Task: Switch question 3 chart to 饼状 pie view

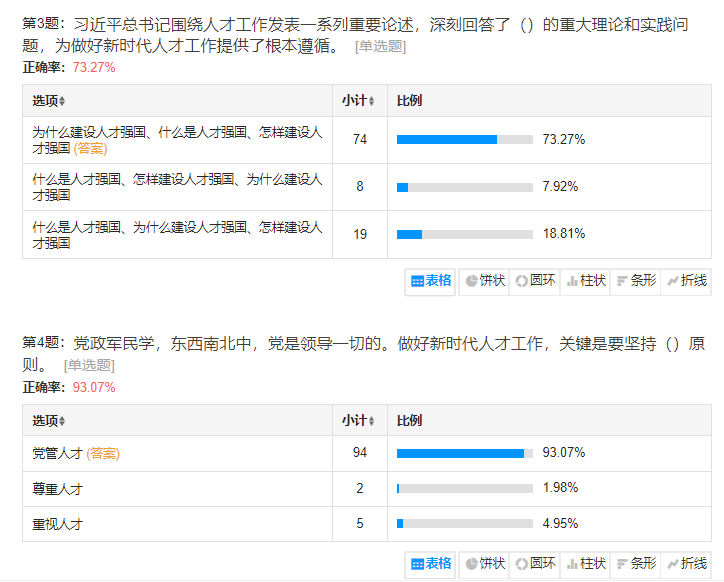Action: coord(484,281)
